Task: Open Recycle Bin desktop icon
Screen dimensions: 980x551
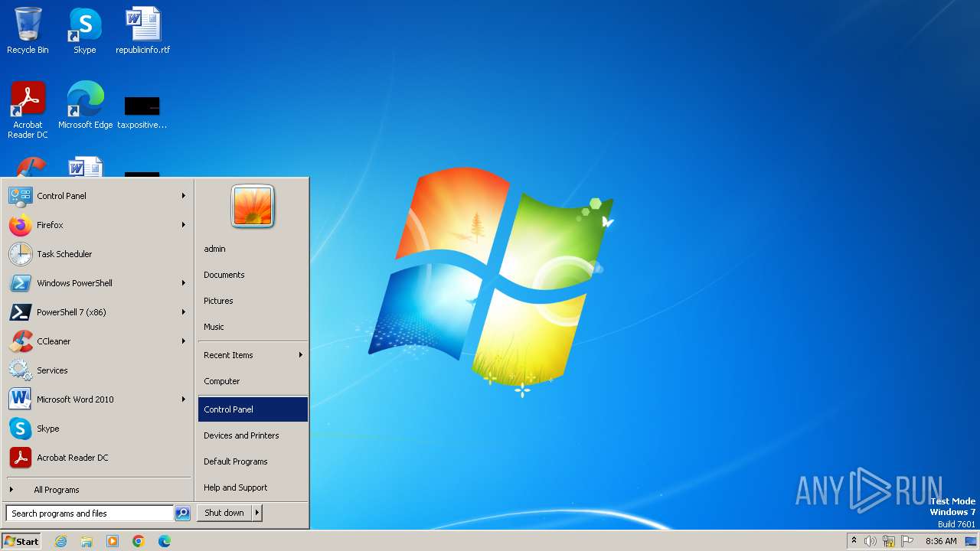Action: coord(28,31)
